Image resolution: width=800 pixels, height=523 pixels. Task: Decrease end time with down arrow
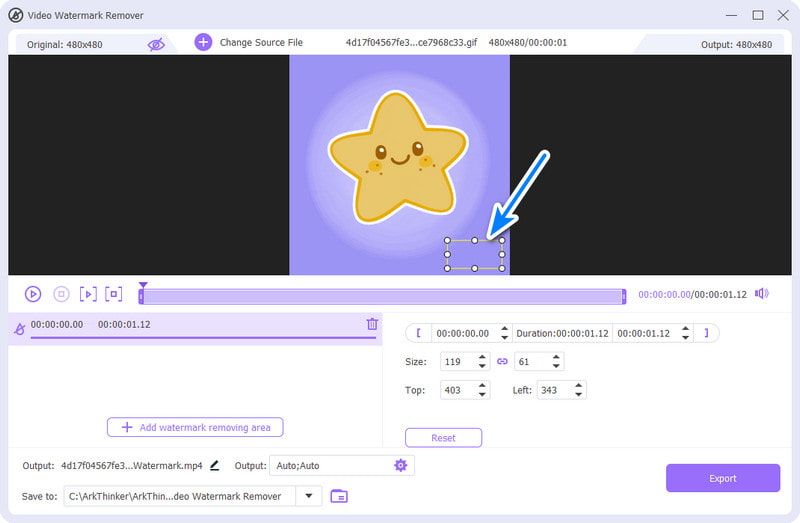coord(686,338)
